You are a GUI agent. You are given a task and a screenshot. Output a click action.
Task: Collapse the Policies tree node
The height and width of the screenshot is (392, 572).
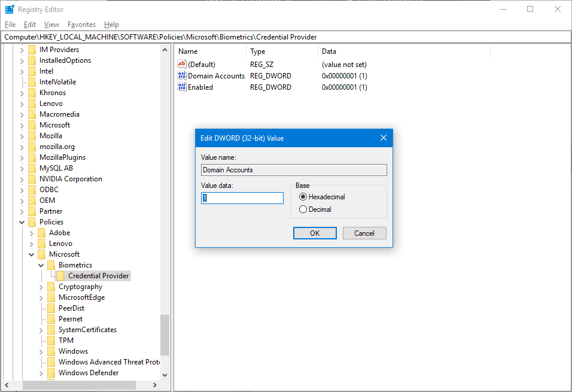pos(22,222)
